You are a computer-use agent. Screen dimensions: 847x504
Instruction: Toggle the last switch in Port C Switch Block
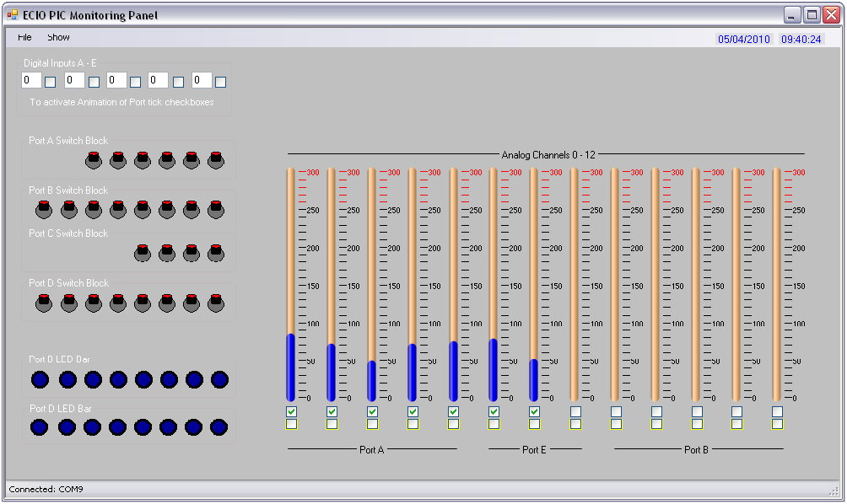coord(216,253)
